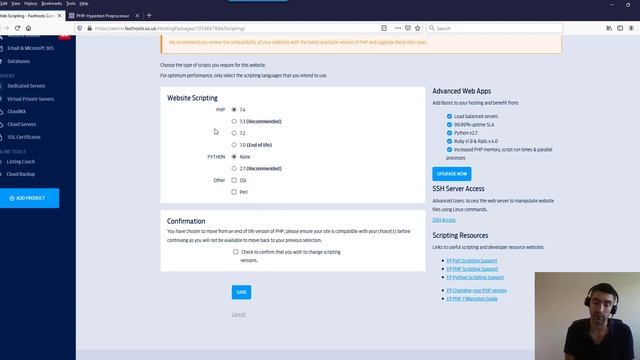640x360 pixels.
Task: Open a new tab with the plus icon
Action: (x=149, y=16)
